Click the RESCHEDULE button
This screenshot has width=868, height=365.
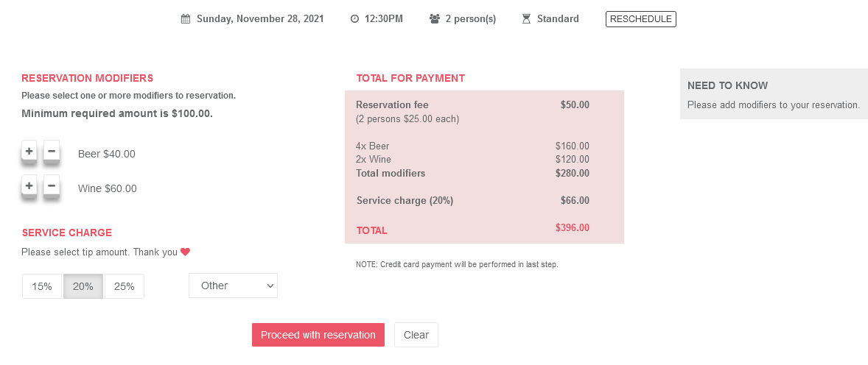pyautogui.click(x=641, y=19)
